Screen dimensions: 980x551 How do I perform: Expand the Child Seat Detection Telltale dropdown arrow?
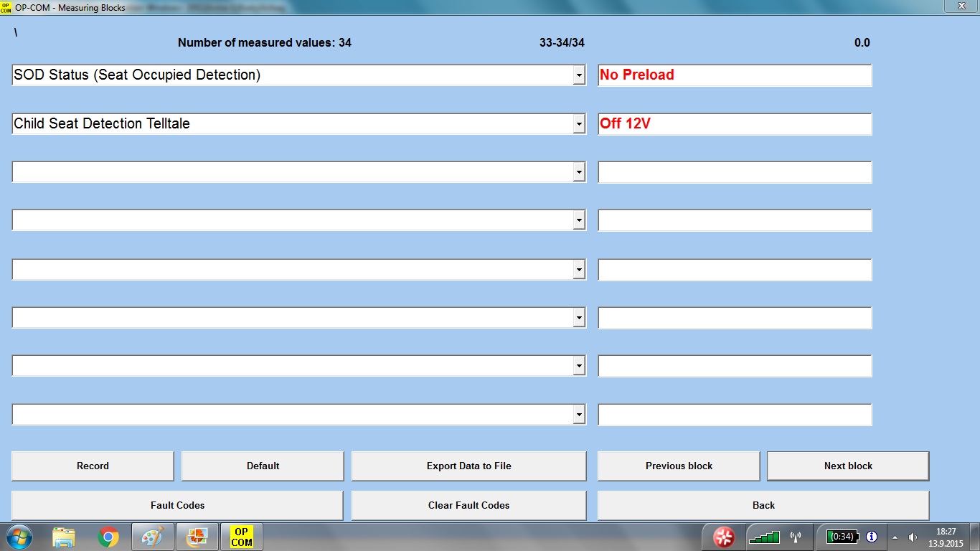tap(579, 123)
